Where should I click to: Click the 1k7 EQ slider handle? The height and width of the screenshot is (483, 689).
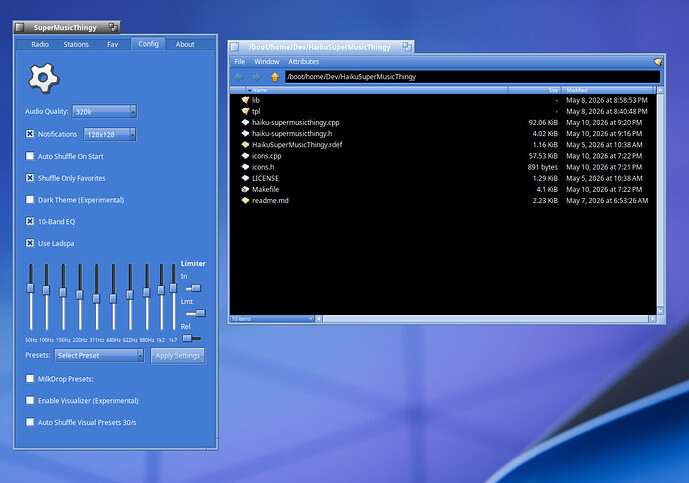173,288
